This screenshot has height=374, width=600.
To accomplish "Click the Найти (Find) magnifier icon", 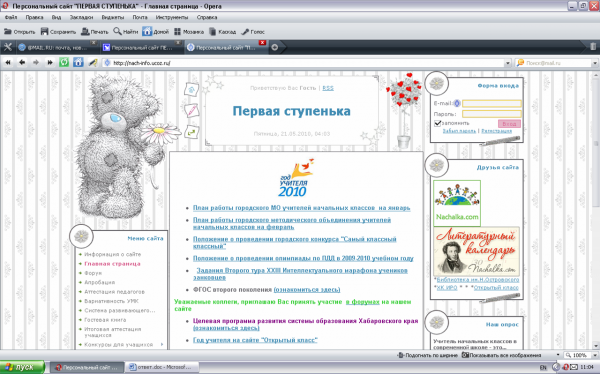I will coord(117,31).
